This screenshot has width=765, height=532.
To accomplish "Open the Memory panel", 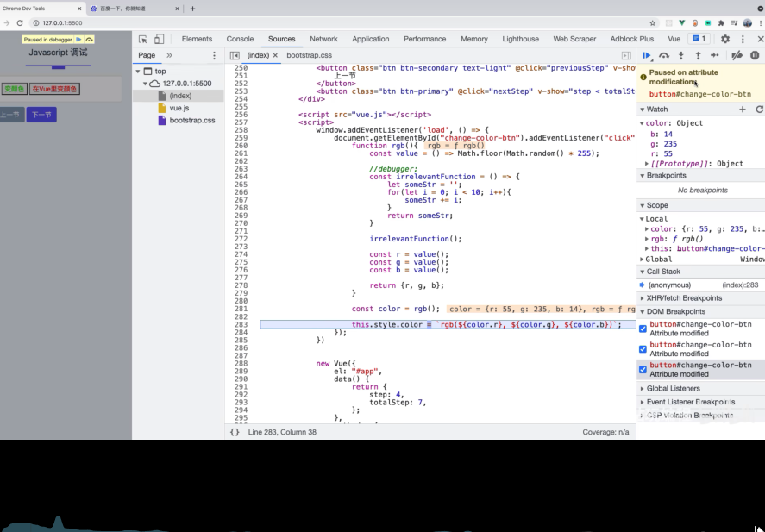I will [x=473, y=39].
